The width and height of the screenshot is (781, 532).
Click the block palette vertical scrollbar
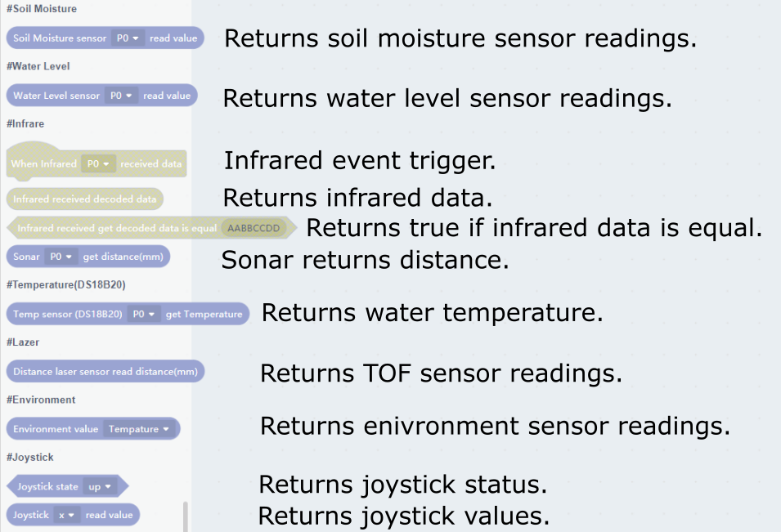(185, 516)
